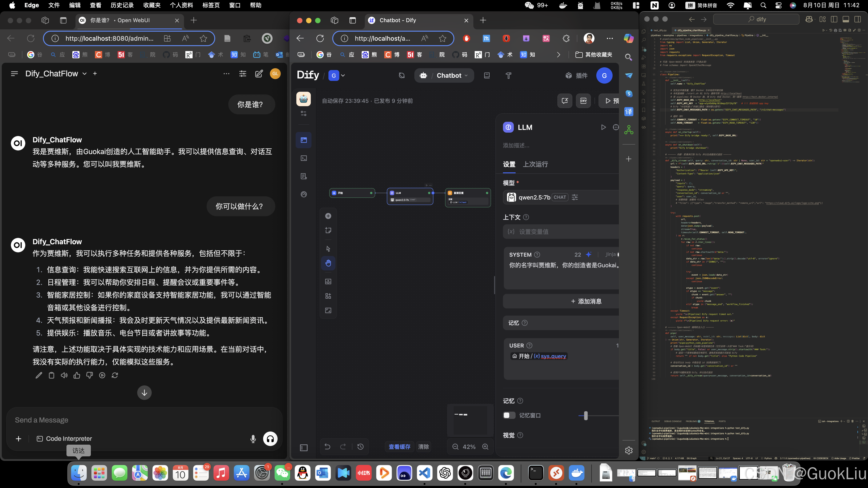
Task: Give a thumbs up to the response
Action: click(x=77, y=375)
